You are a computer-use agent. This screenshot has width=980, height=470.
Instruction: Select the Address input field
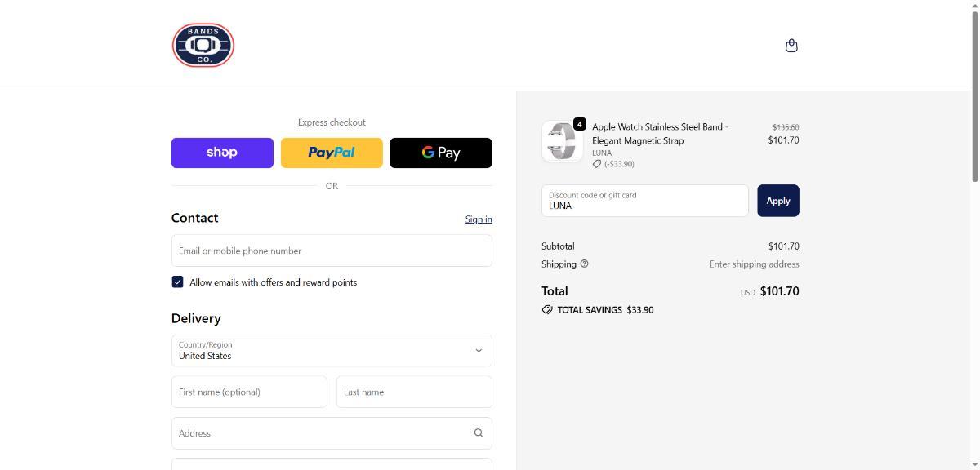click(323, 433)
